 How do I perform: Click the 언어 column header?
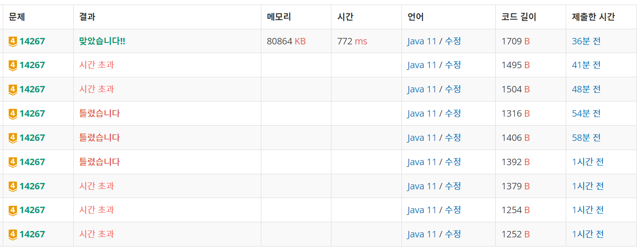[416, 17]
